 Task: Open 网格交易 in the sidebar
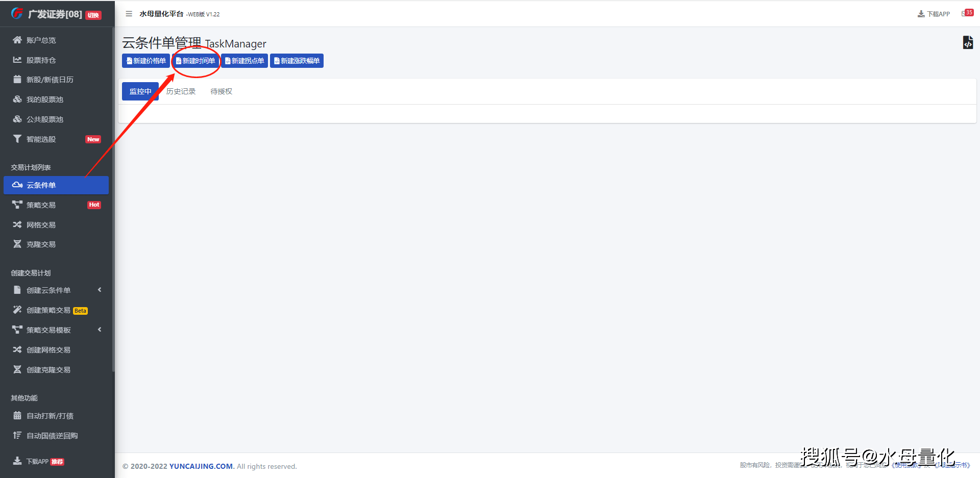[x=41, y=225]
